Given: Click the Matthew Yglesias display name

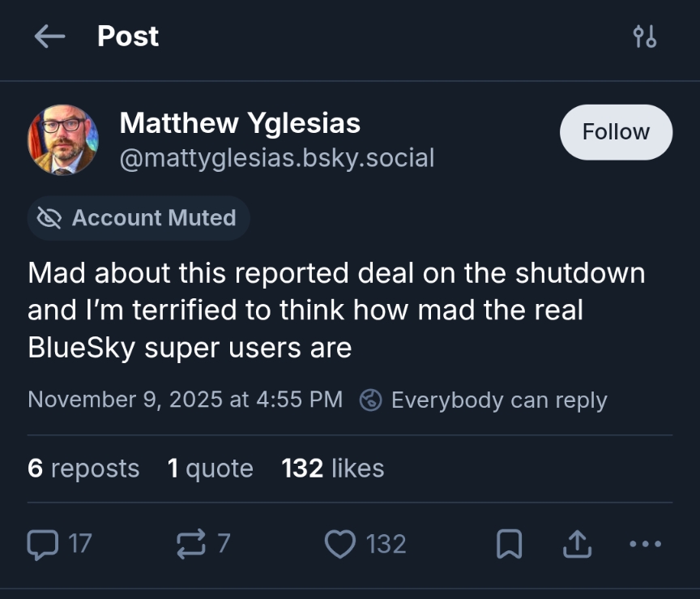Looking at the screenshot, I should [240, 123].
